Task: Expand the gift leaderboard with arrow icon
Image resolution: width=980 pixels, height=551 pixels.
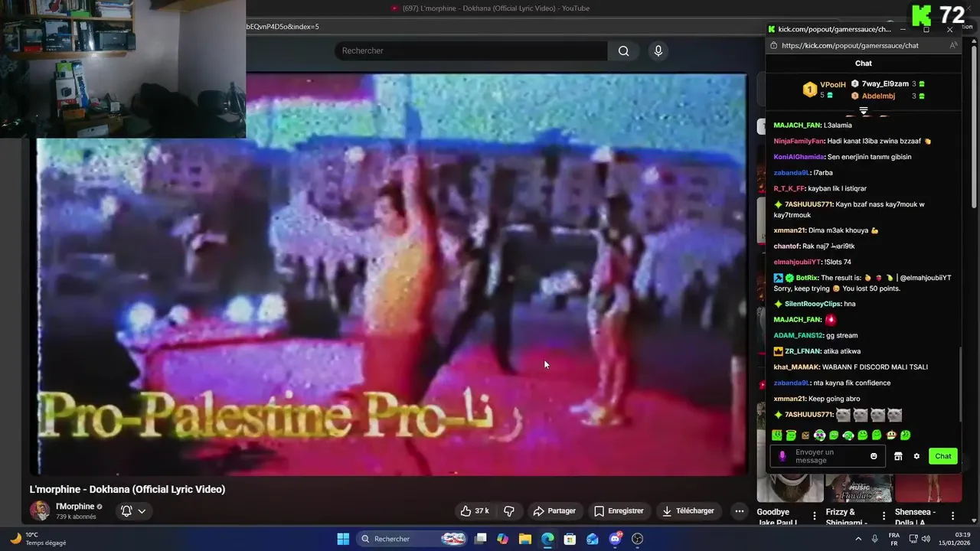Action: [x=864, y=111]
